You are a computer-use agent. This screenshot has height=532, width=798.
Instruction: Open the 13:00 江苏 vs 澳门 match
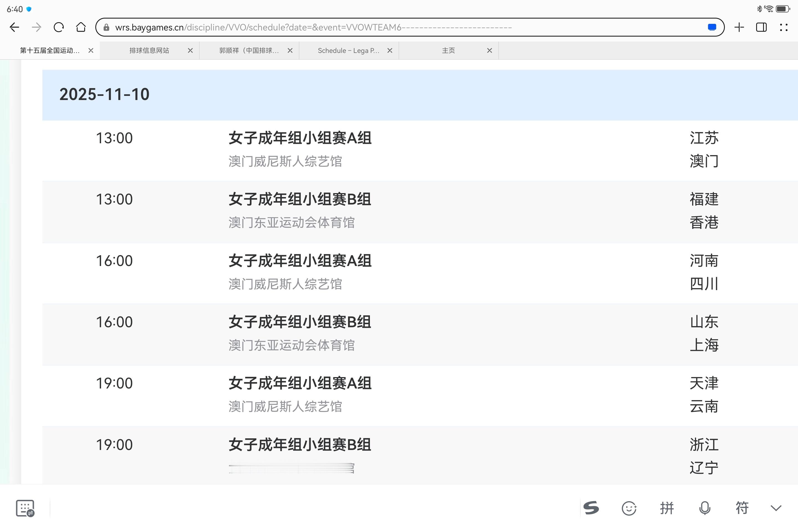(300, 149)
